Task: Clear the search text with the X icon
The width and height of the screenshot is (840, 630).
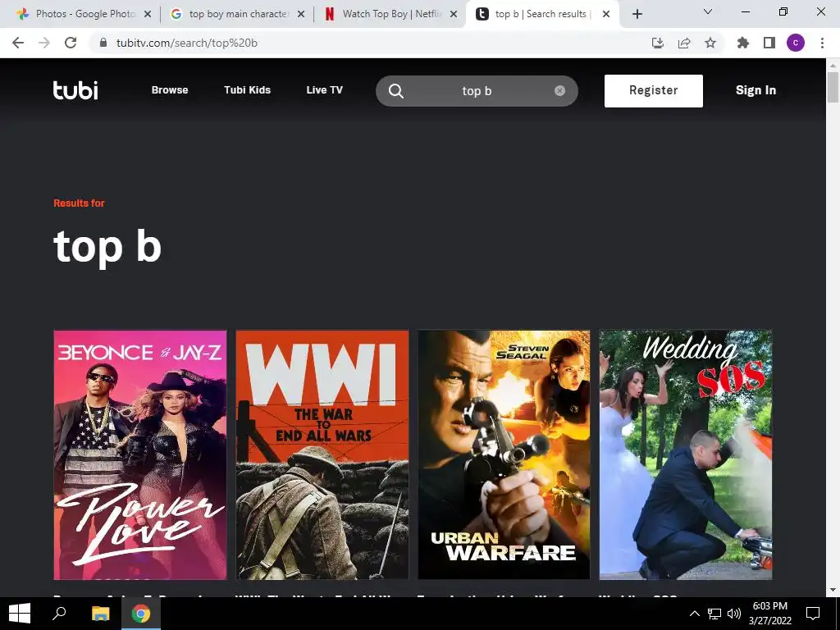Action: (x=559, y=90)
